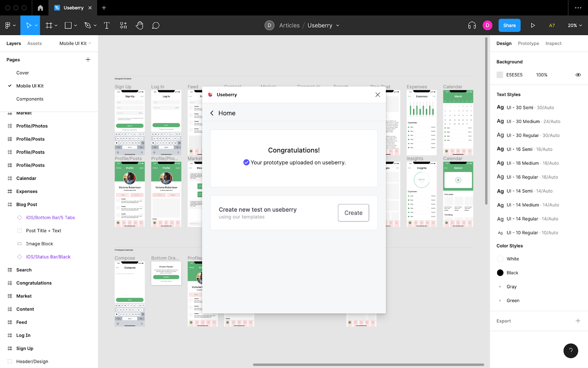The height and width of the screenshot is (368, 588).
Task: Open the Resources components tool
Action: 123,25
